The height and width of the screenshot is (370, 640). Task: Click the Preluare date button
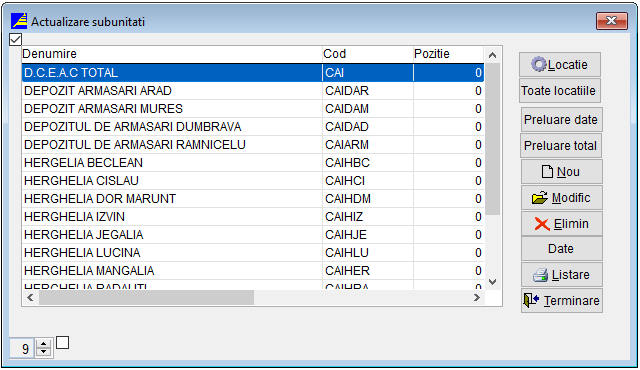click(561, 120)
